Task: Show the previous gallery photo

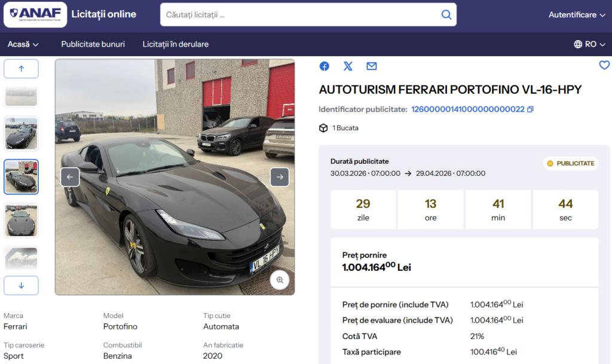Action: (x=70, y=177)
